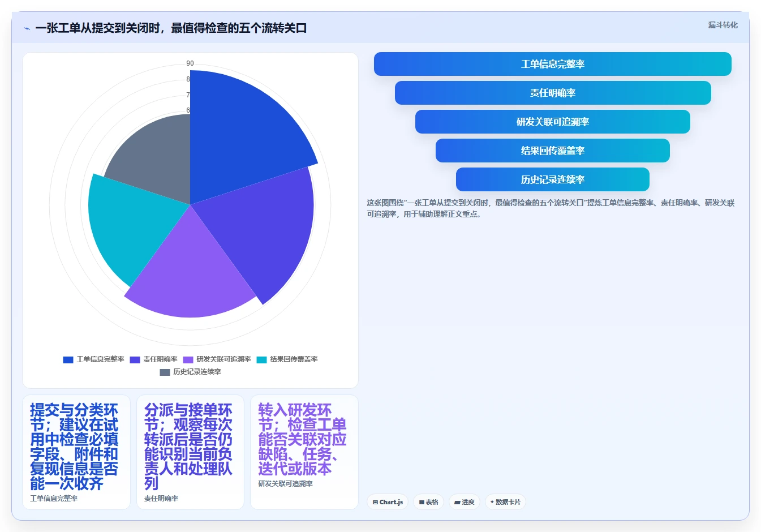Screen dimensions: 761x532
Task: Click 研发关联可追溯率 caption under third card
Action: click(x=285, y=484)
